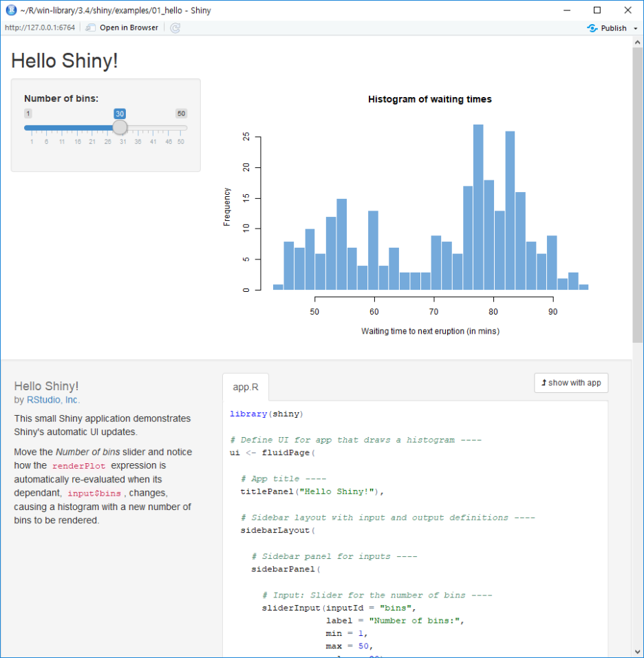Click the x-axis tick label 70
This screenshot has height=658, width=644.
[x=434, y=312]
